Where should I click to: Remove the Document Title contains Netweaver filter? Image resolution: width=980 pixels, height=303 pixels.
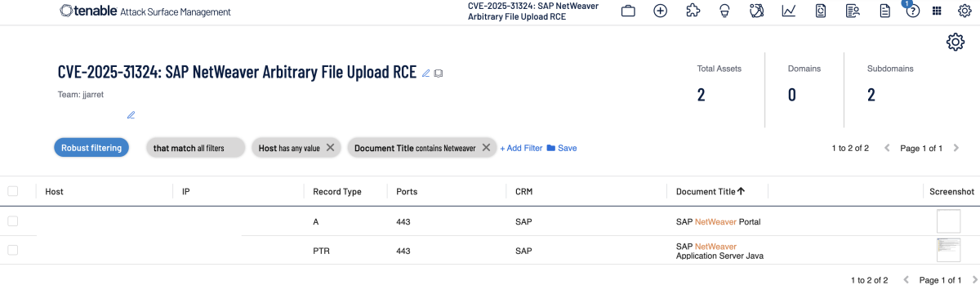pos(485,148)
